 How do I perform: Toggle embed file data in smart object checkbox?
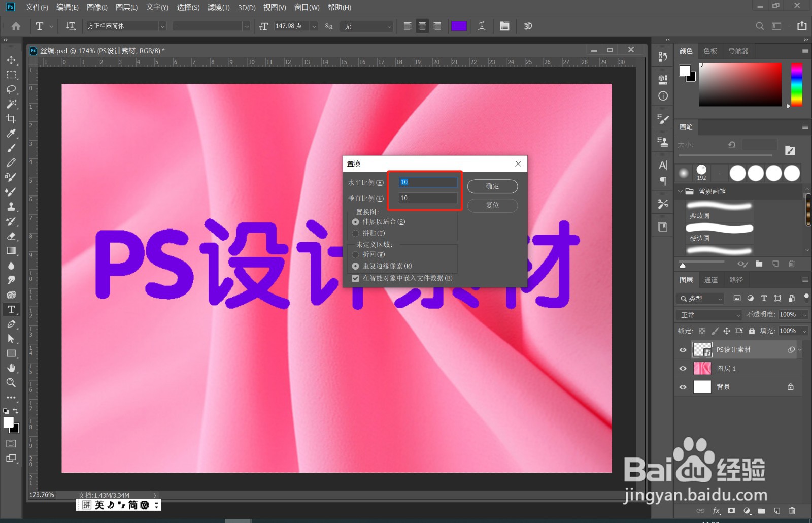355,278
